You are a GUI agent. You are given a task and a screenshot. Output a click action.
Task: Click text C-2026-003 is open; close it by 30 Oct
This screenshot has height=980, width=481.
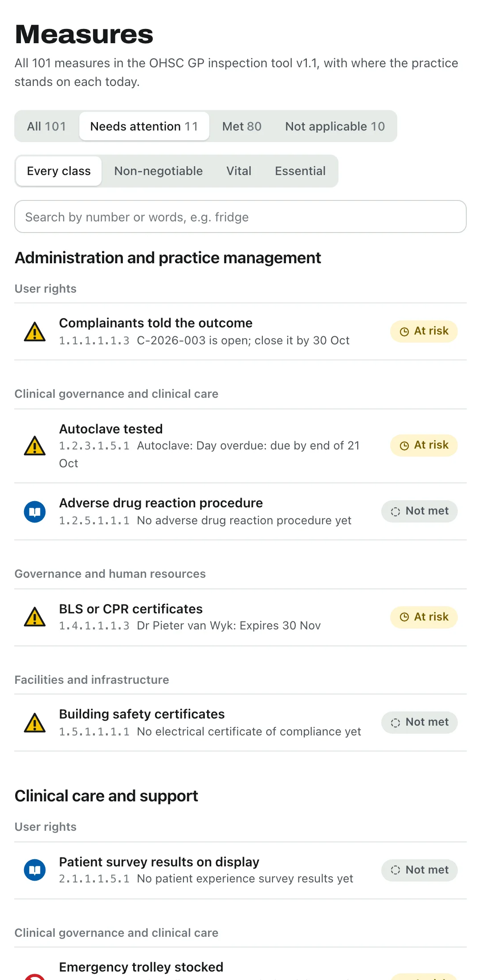[x=243, y=341]
